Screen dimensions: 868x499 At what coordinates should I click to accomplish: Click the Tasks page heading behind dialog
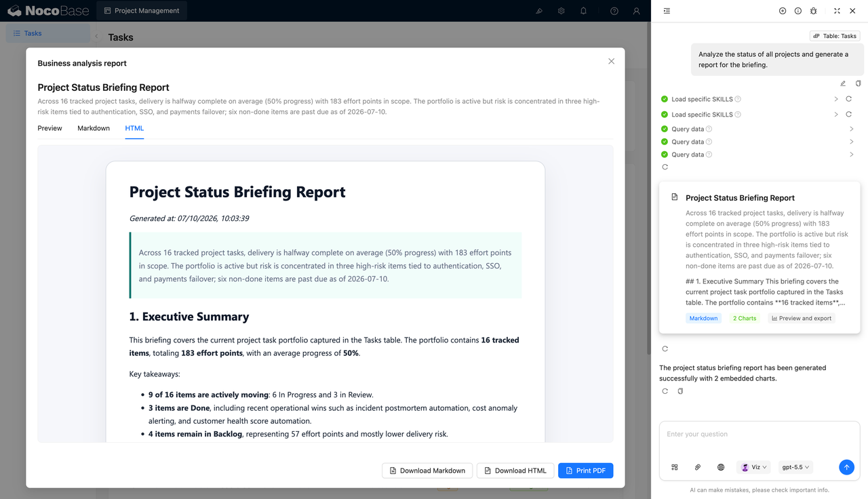121,37
